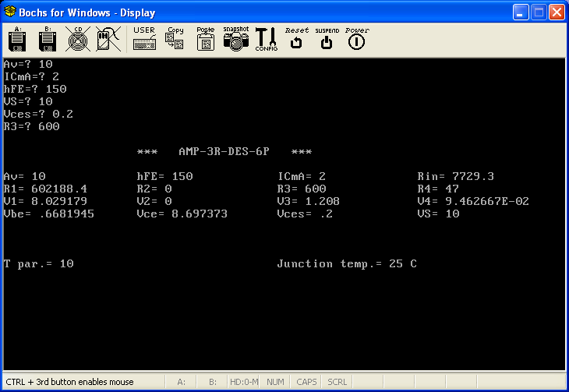Viewport: 569px width, 392px height.
Task: Click the 'T par.= 10' text
Action: tap(39, 263)
